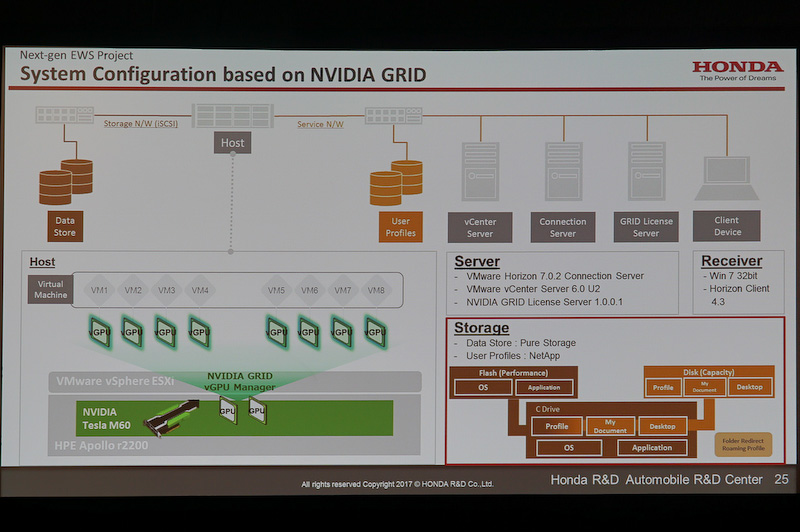Click the Virtual Machine label box
The height and width of the screenshot is (532, 800).
pos(51,289)
